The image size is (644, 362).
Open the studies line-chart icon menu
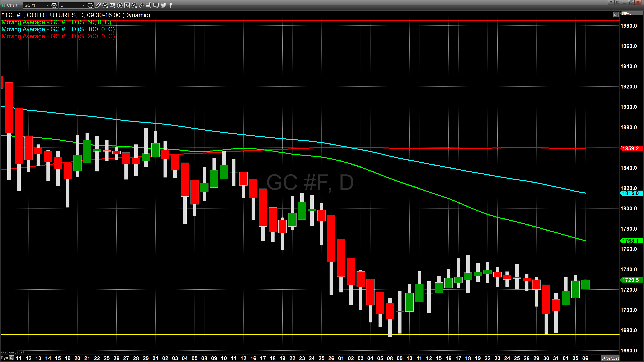tap(105, 5)
